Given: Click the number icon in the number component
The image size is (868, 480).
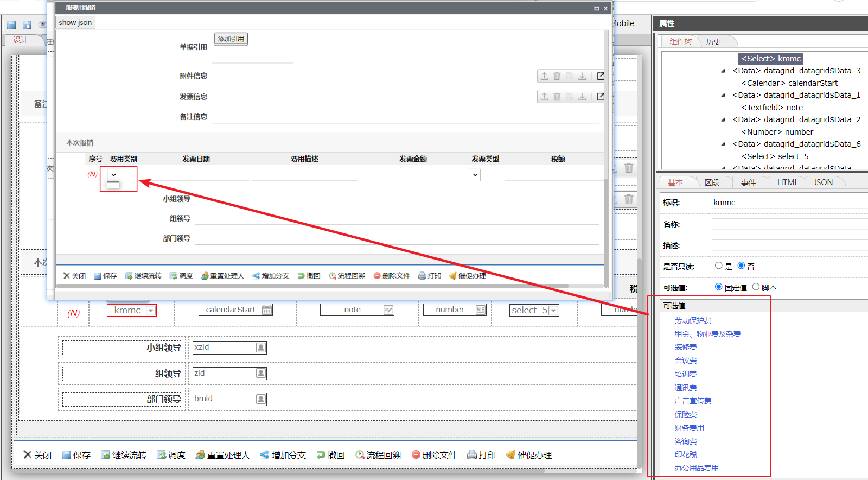Looking at the screenshot, I should (x=480, y=310).
